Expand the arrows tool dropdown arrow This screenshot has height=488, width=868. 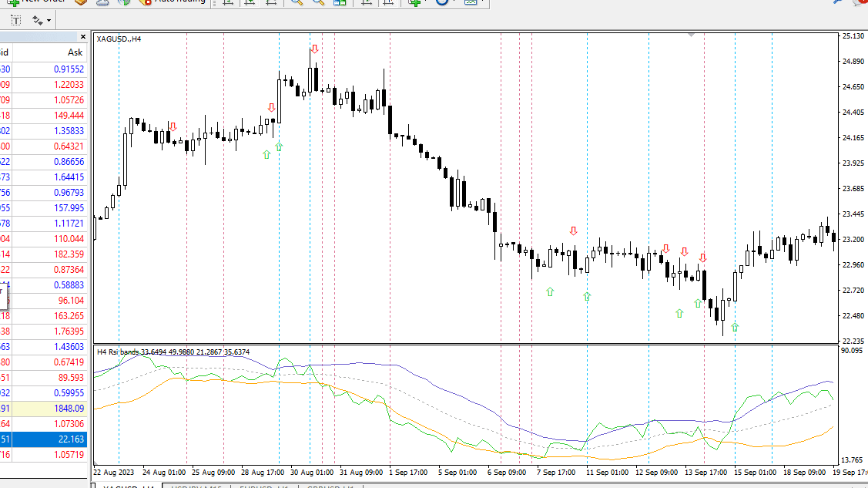tap(49, 21)
